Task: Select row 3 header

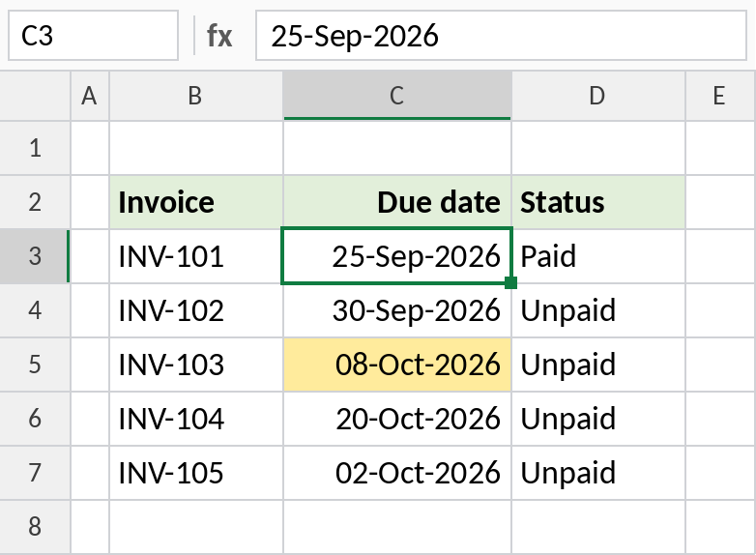Action: (35, 256)
